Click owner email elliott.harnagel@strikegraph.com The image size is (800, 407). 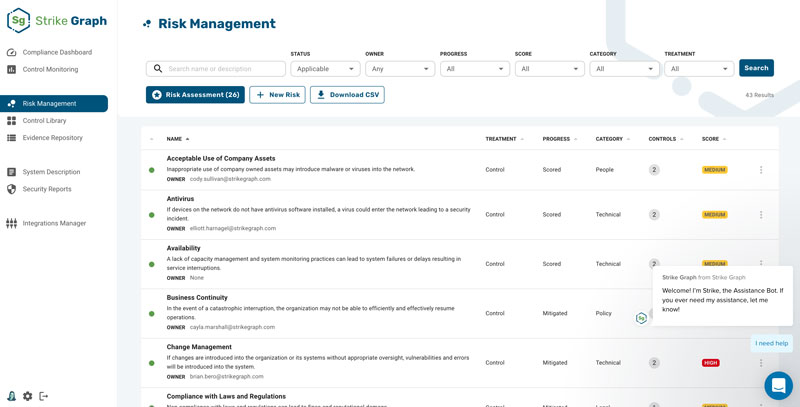(x=233, y=228)
